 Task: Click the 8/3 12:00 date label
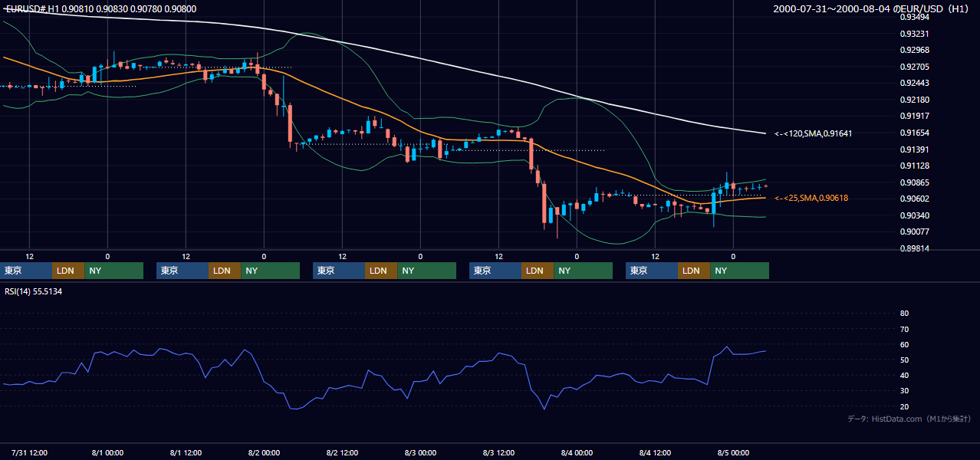point(498,452)
